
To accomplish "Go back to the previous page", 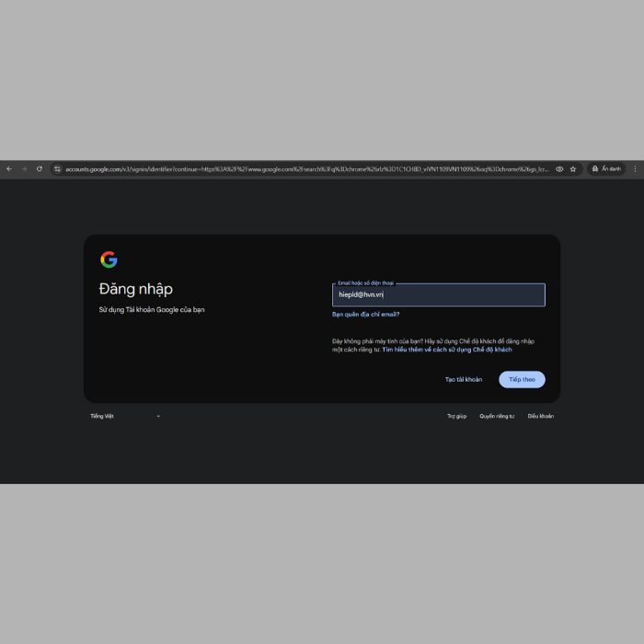I will click(9, 168).
